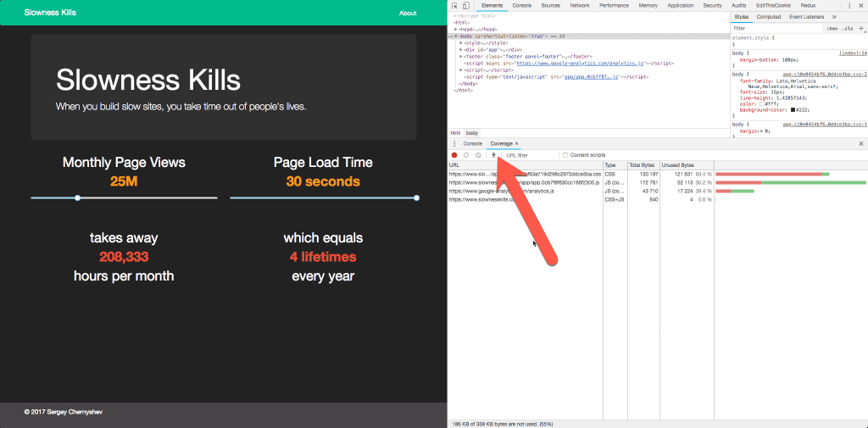Expand the head element node
Viewport: 868px width, 428px height.
(x=455, y=30)
